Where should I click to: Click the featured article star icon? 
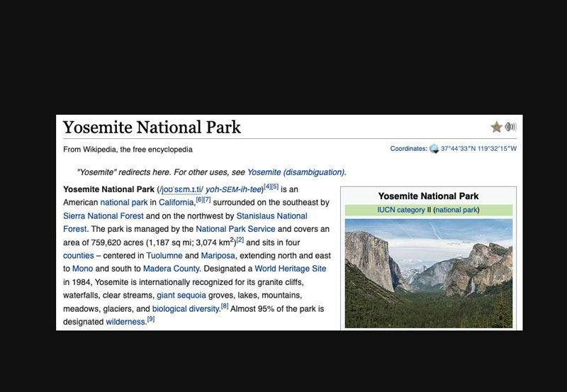click(497, 127)
